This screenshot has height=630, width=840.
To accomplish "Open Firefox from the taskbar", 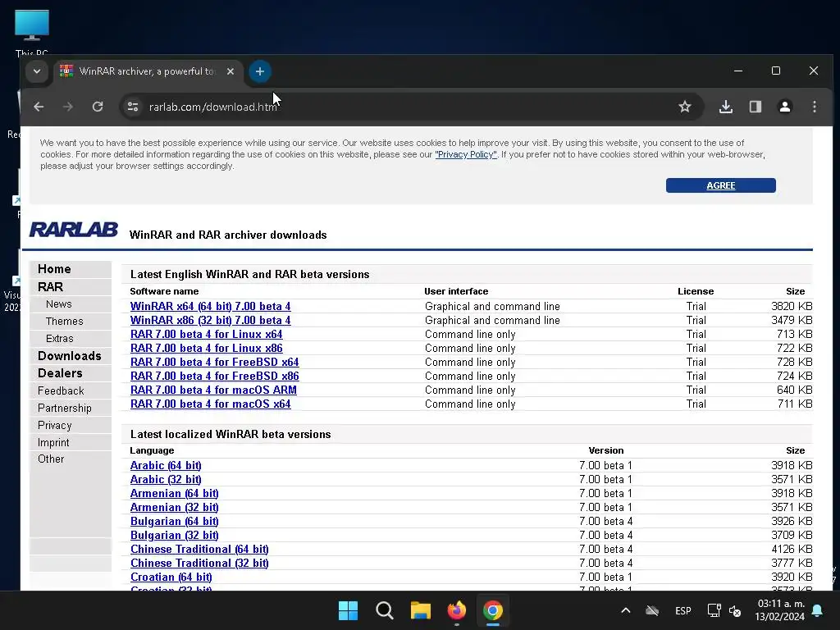I will point(457,610).
